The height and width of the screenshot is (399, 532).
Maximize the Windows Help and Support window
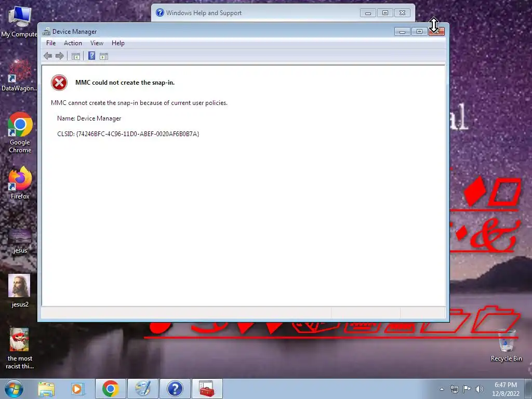point(385,13)
